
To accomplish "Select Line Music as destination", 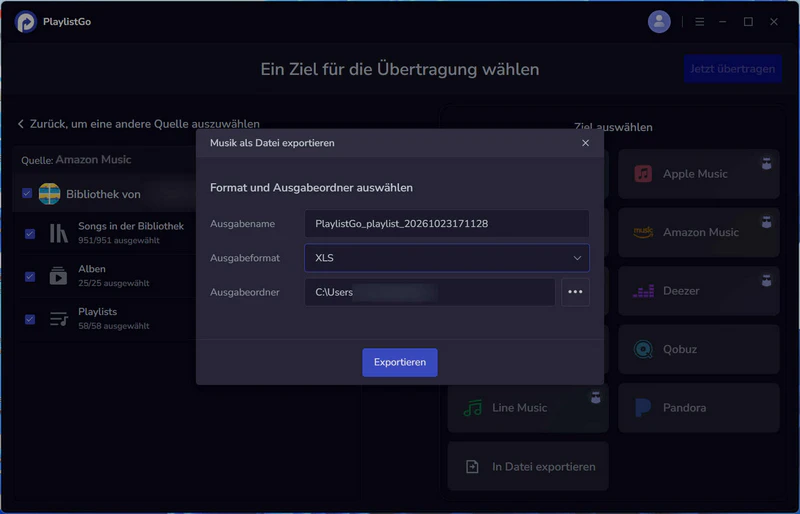I will pyautogui.click(x=528, y=408).
